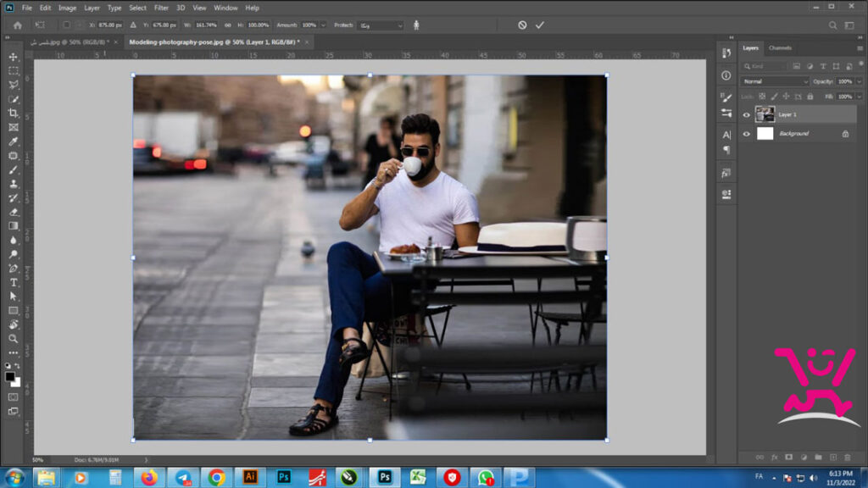
Task: Cancel the transform with the no-entry icon
Action: 522,25
